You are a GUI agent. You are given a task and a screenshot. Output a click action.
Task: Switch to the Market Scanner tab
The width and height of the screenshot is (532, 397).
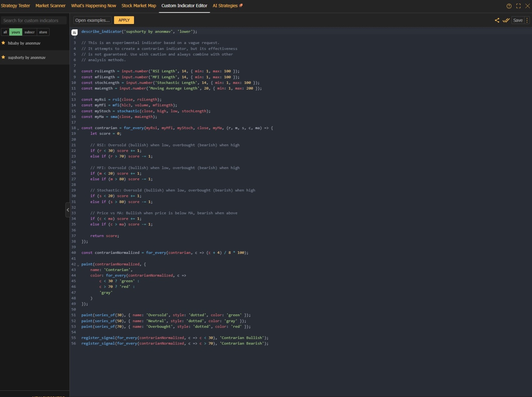pyautogui.click(x=51, y=6)
